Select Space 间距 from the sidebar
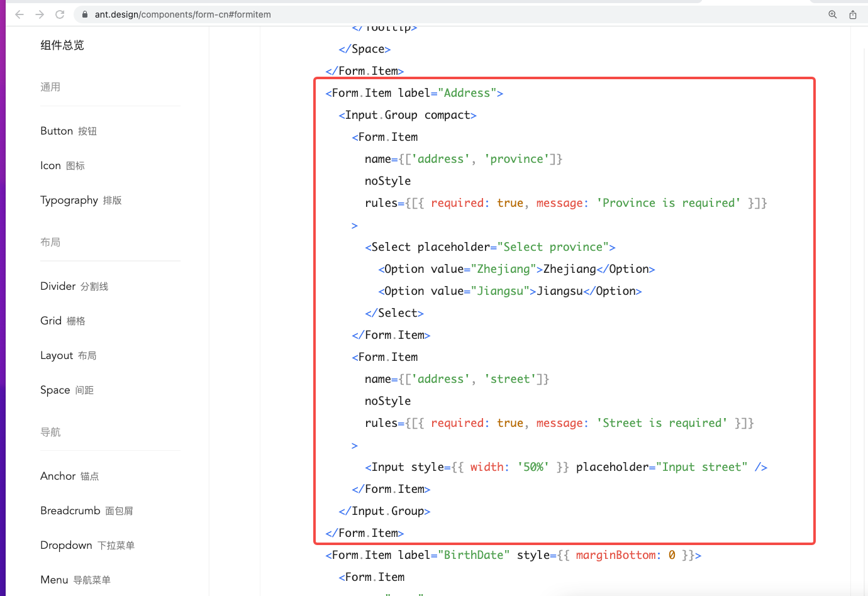The height and width of the screenshot is (596, 868). (67, 390)
